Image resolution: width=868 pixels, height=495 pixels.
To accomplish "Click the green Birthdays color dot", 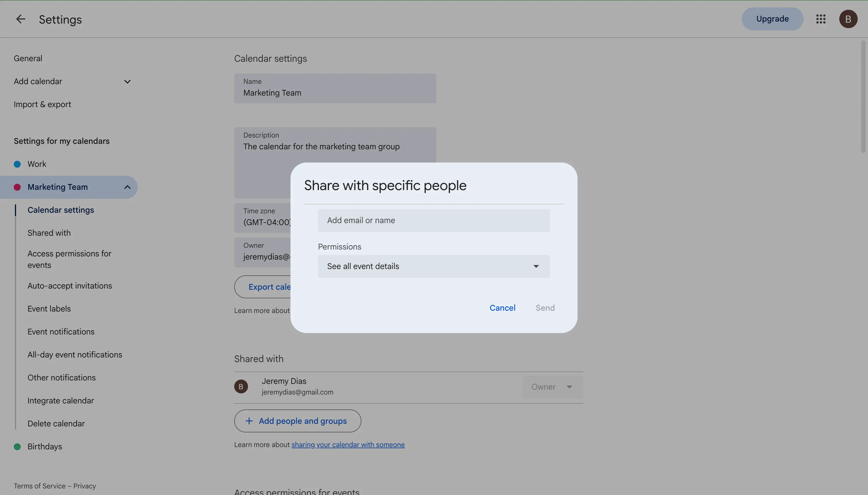I will point(17,447).
